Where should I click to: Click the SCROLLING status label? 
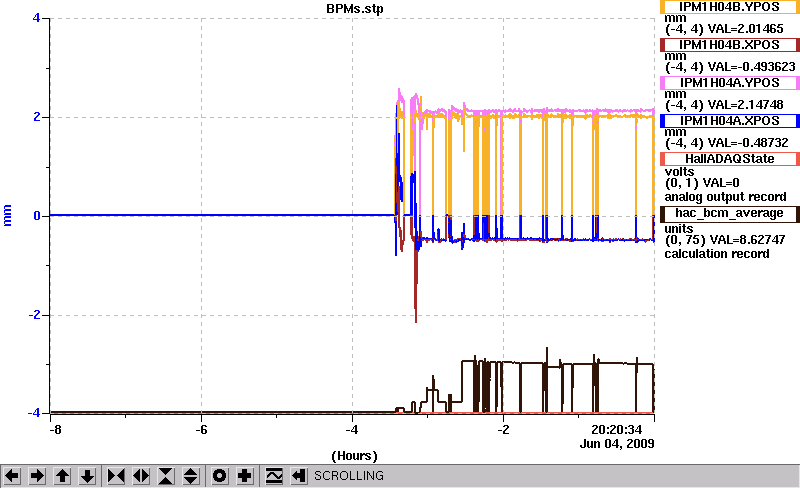(x=349, y=476)
